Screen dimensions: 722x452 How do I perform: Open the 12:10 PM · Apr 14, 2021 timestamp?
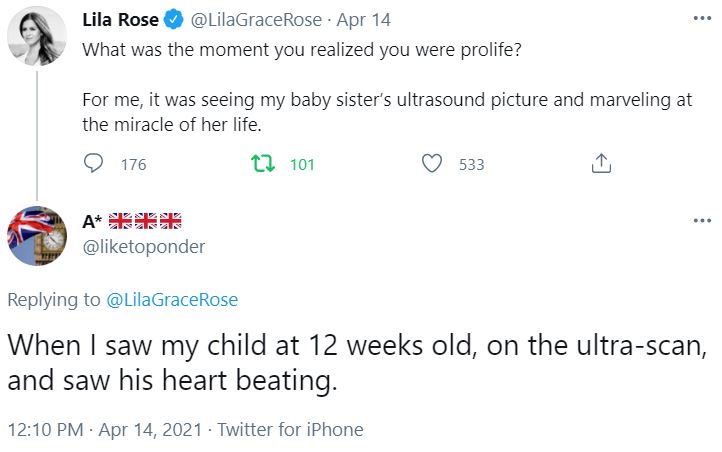[102, 430]
